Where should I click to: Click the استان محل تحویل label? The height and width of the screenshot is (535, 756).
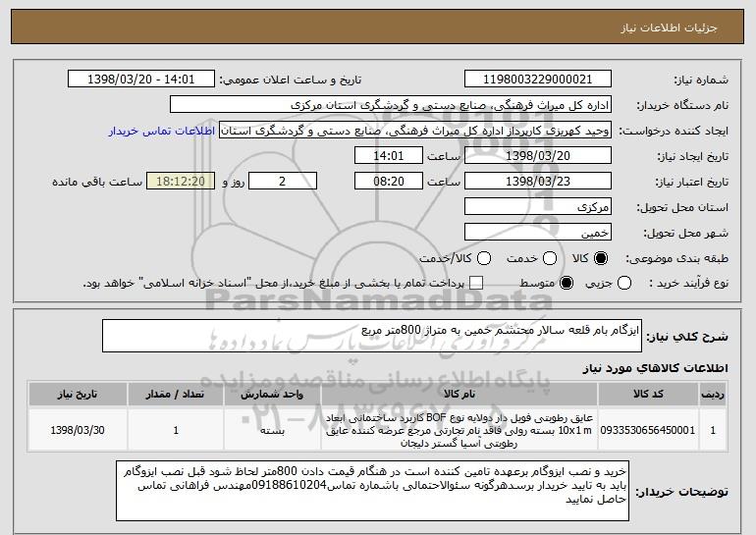click(682, 207)
